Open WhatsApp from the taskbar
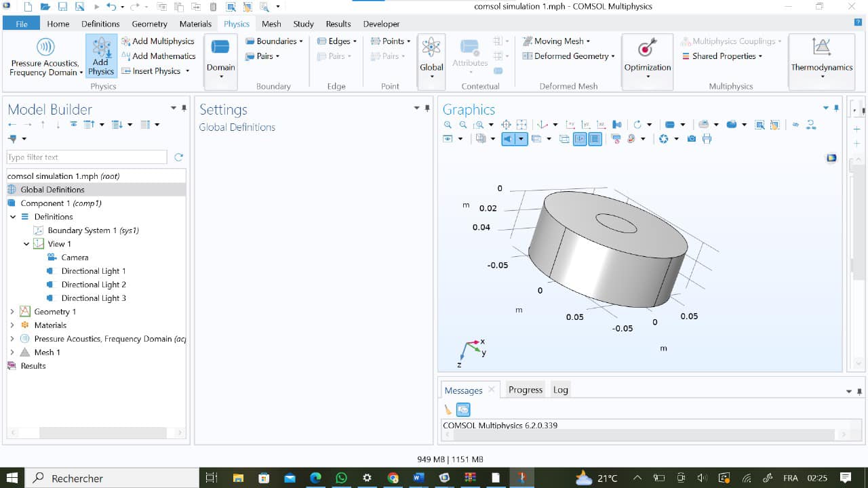Viewport: 868px width, 488px height. click(341, 478)
